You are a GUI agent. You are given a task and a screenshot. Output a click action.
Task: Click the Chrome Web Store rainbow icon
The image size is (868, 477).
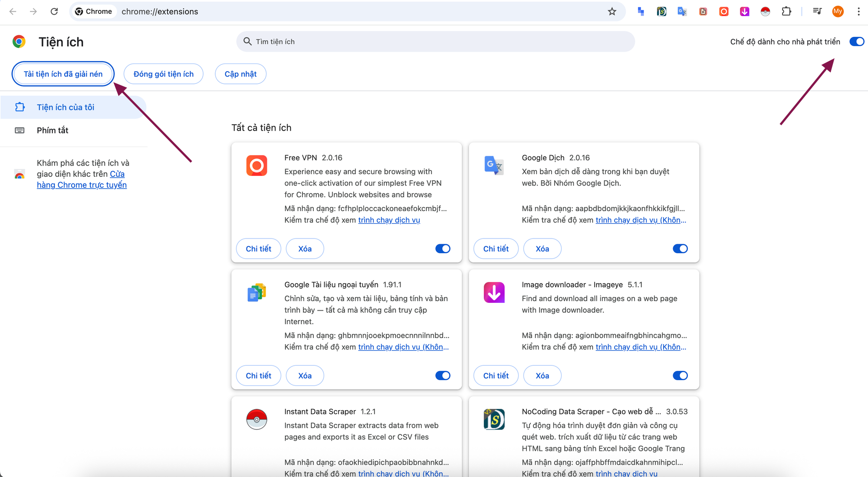(20, 175)
